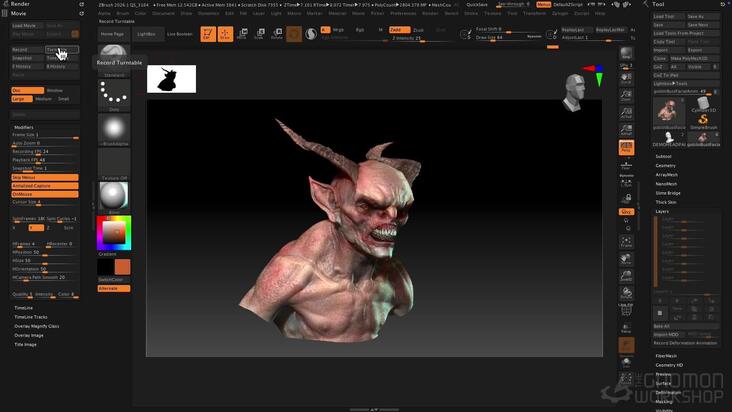Image resolution: width=732 pixels, height=412 pixels.
Task: Expand the TimeLine section
Action: (x=23, y=308)
